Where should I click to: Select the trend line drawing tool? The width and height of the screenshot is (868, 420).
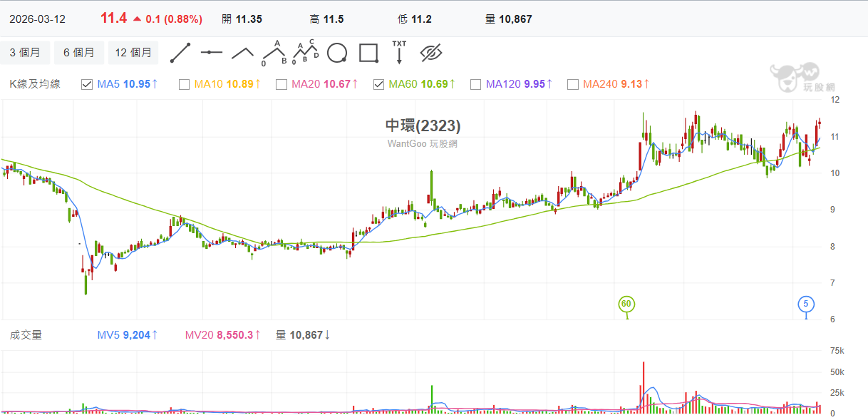(180, 53)
